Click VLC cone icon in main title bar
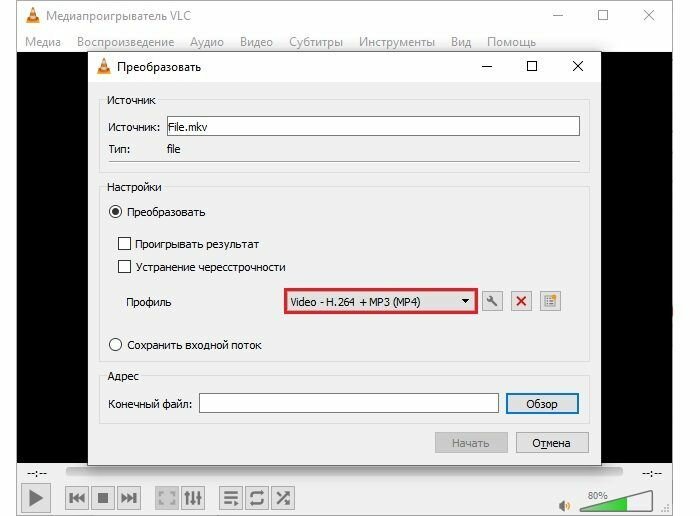This screenshot has height=516, width=700. (x=33, y=15)
